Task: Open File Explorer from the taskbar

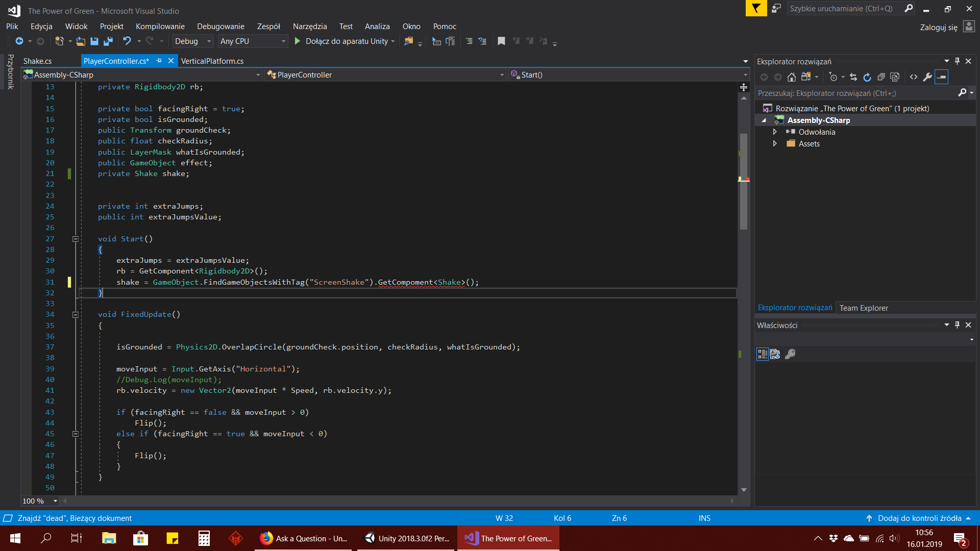Action: tap(109, 538)
